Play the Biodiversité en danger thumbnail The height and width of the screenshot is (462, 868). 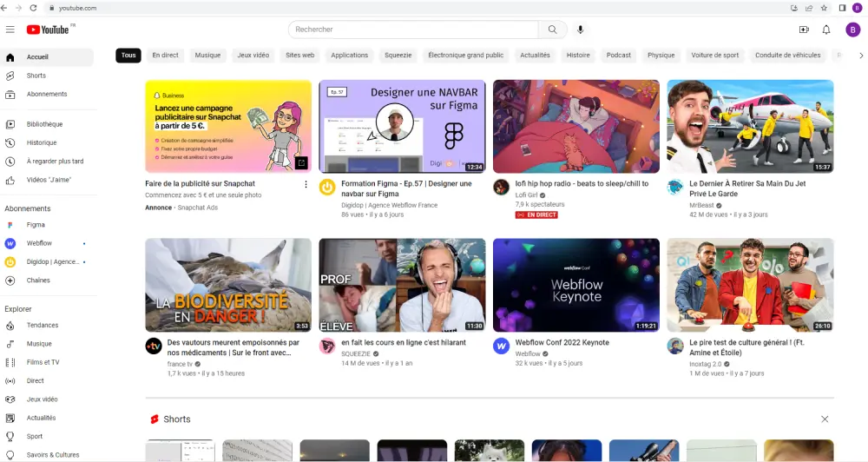228,286
